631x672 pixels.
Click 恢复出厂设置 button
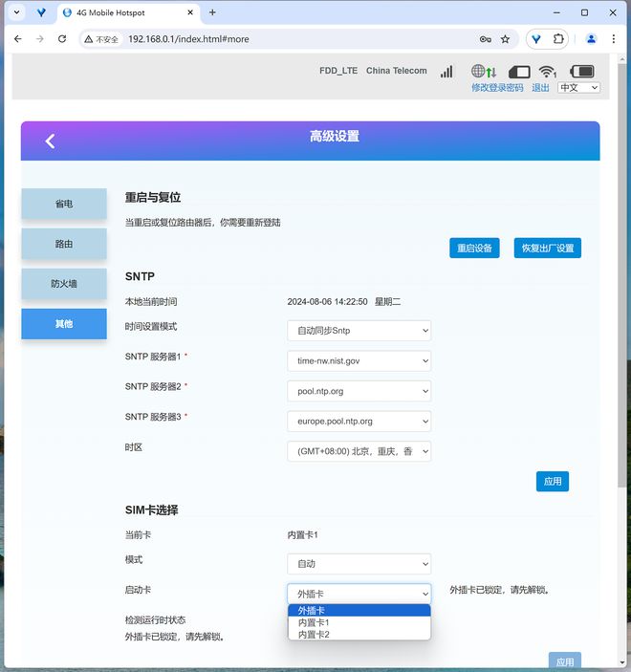[548, 249]
